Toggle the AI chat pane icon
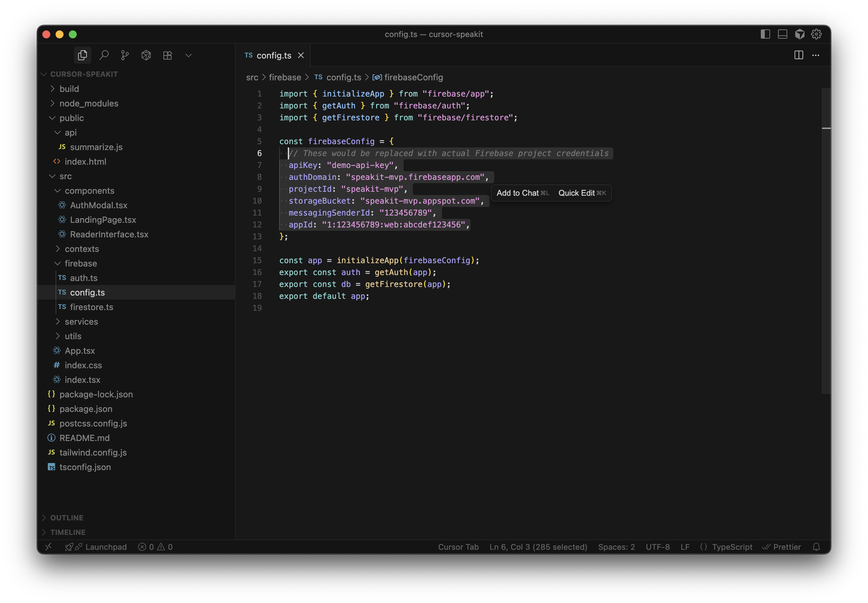The height and width of the screenshot is (603, 868). click(800, 34)
